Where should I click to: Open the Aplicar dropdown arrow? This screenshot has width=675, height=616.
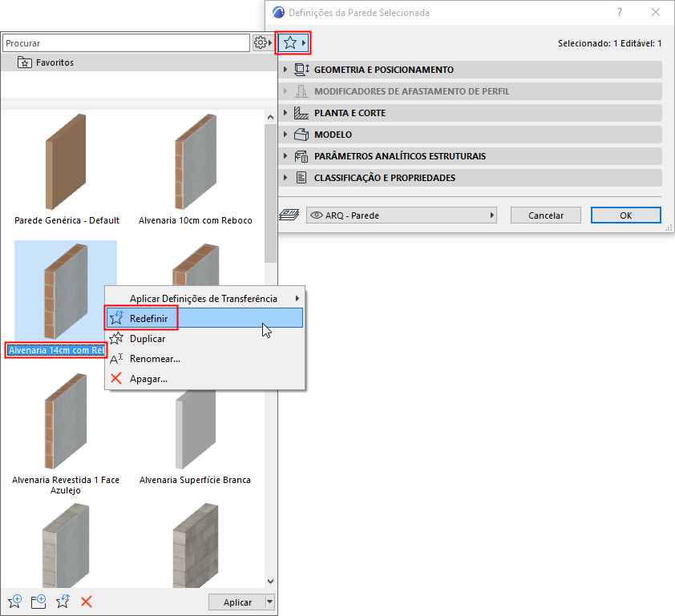point(267,602)
